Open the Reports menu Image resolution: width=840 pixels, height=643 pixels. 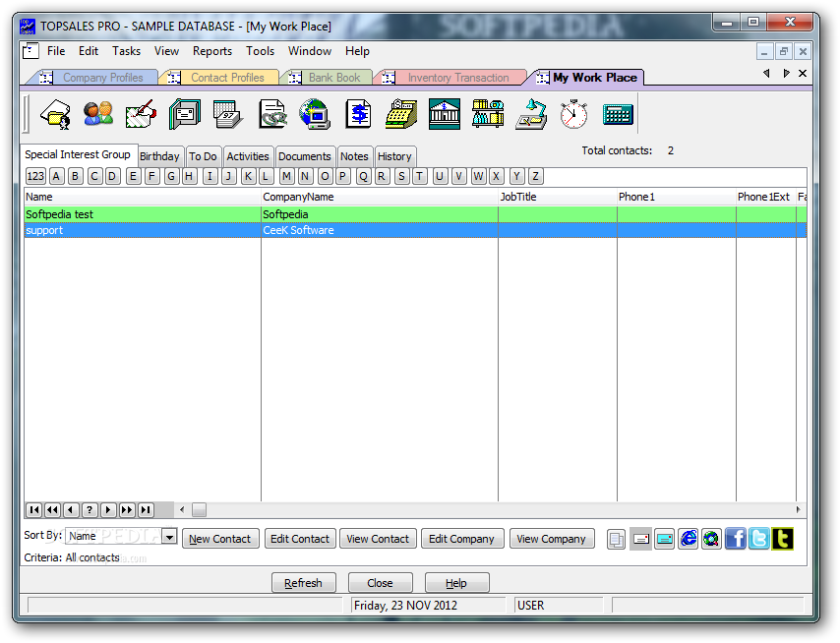212,51
